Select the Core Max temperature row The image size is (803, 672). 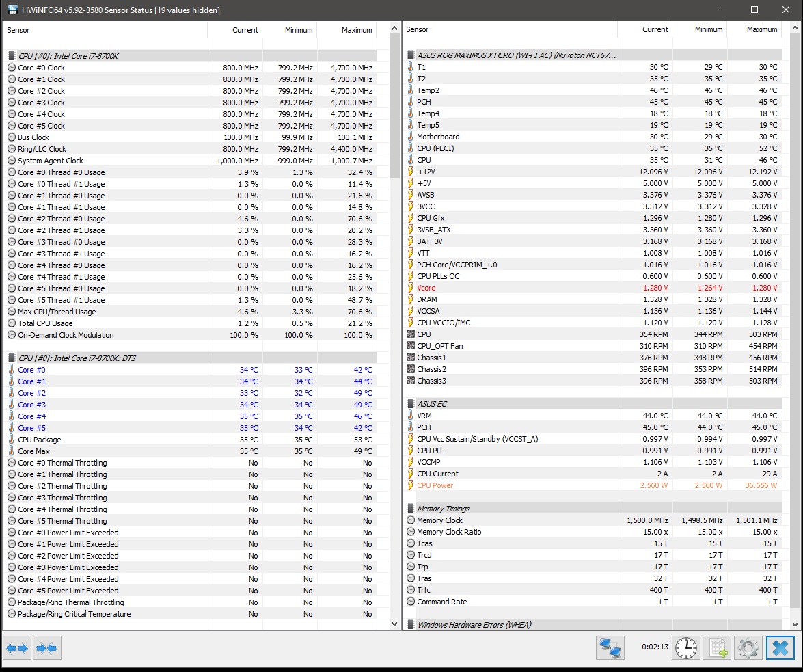click(x=190, y=451)
